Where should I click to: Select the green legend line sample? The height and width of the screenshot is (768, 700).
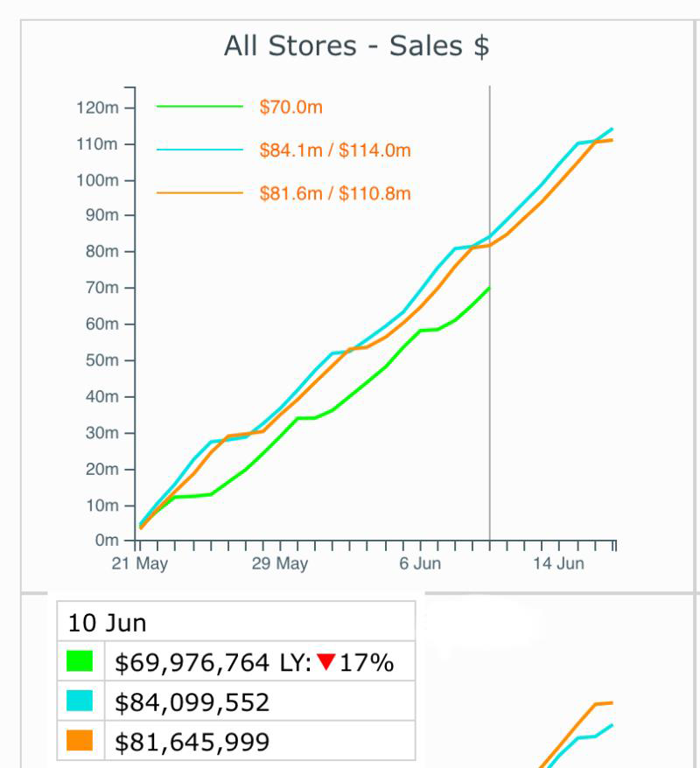(x=199, y=107)
